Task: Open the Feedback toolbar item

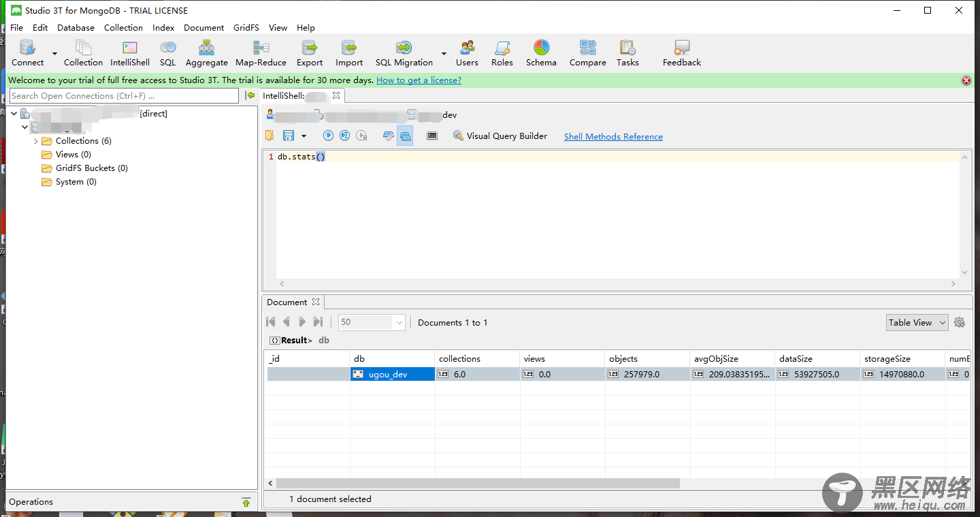Action: click(x=682, y=53)
